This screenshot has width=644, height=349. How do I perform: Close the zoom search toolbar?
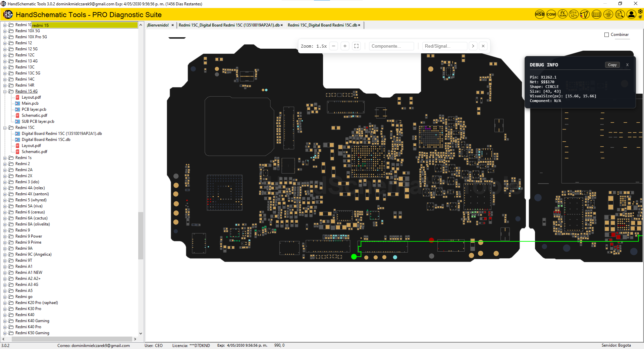(x=483, y=46)
